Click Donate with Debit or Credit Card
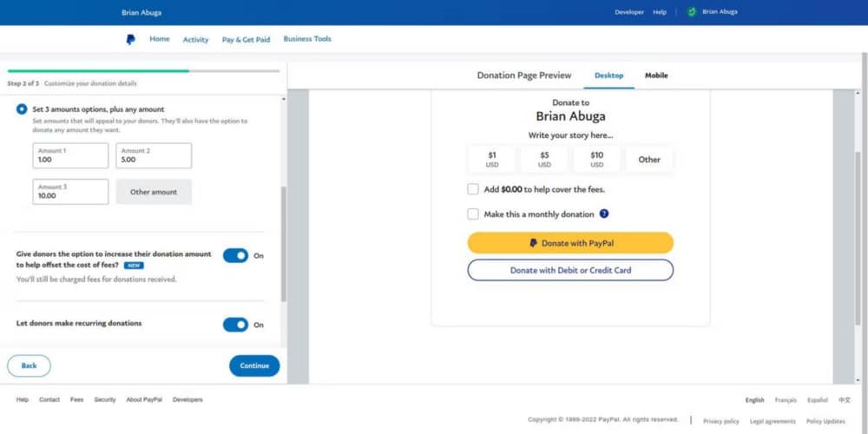The width and height of the screenshot is (868, 434). (x=570, y=270)
